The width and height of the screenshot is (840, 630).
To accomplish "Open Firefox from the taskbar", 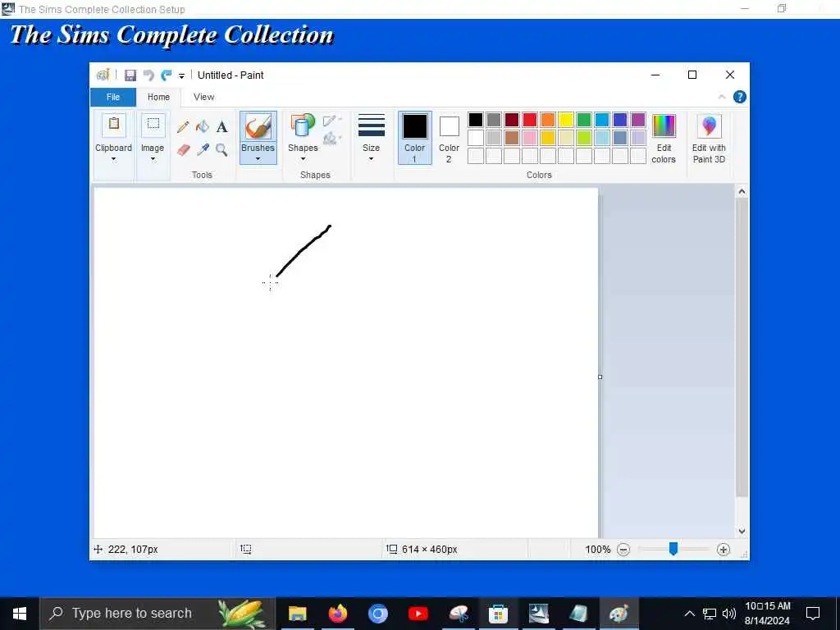I will [x=337, y=614].
